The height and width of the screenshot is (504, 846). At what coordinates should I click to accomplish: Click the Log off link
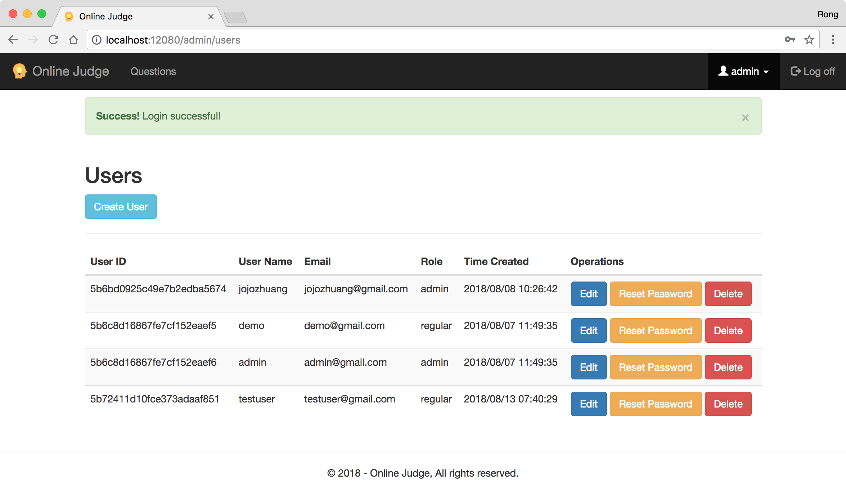(x=813, y=71)
